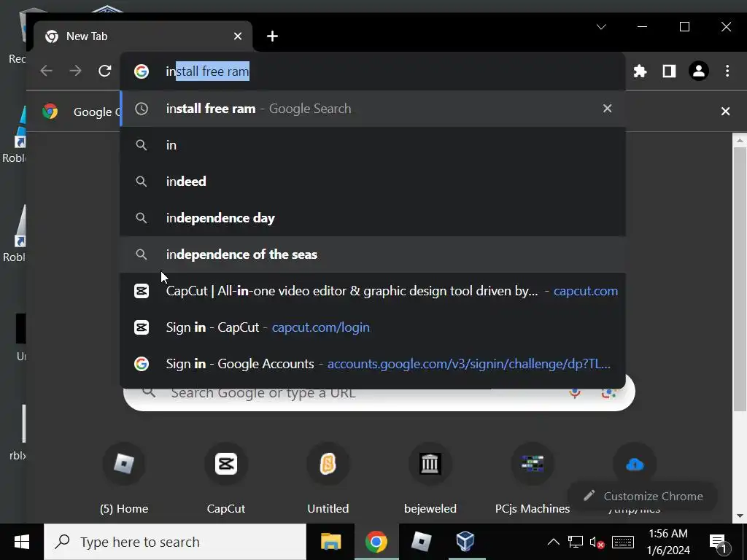Viewport: 747px width, 560px height.
Task: Open the Extensions puzzle icon
Action: click(x=640, y=71)
